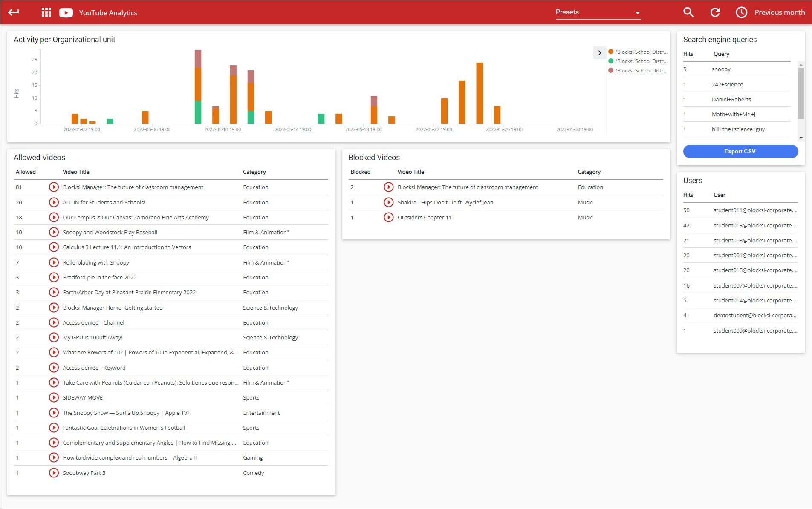The height and width of the screenshot is (509, 812).
Task: Select user student015 in Users list
Action: click(x=740, y=270)
